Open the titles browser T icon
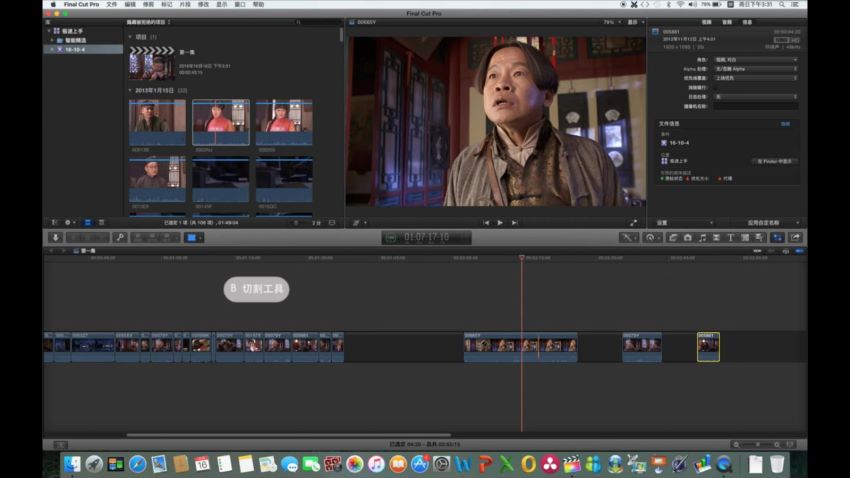Viewport: 850px width, 478px height. (x=730, y=237)
